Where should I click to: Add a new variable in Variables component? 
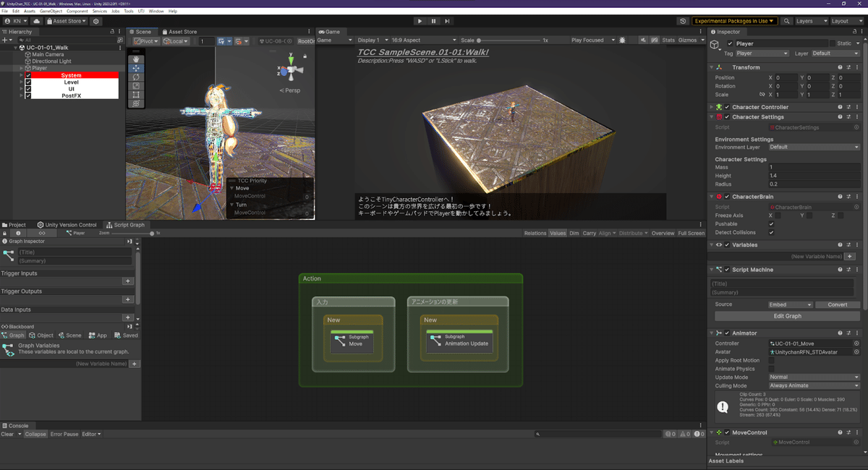[851, 257]
